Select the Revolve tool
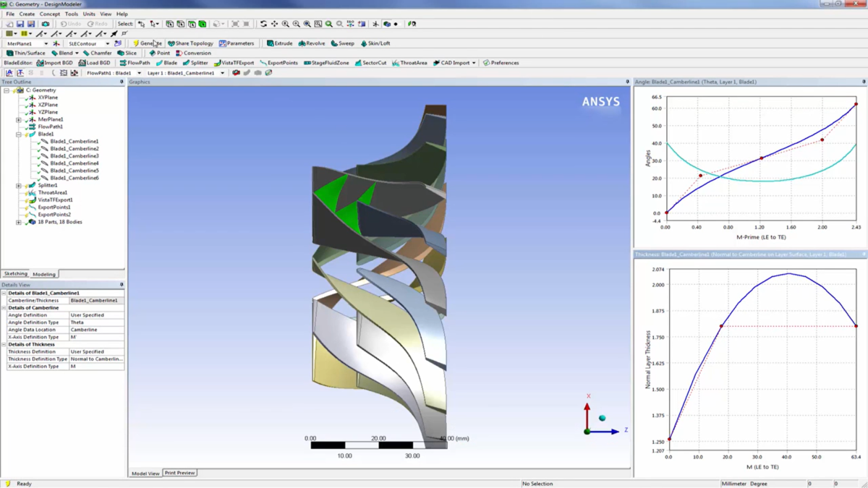 click(x=312, y=43)
